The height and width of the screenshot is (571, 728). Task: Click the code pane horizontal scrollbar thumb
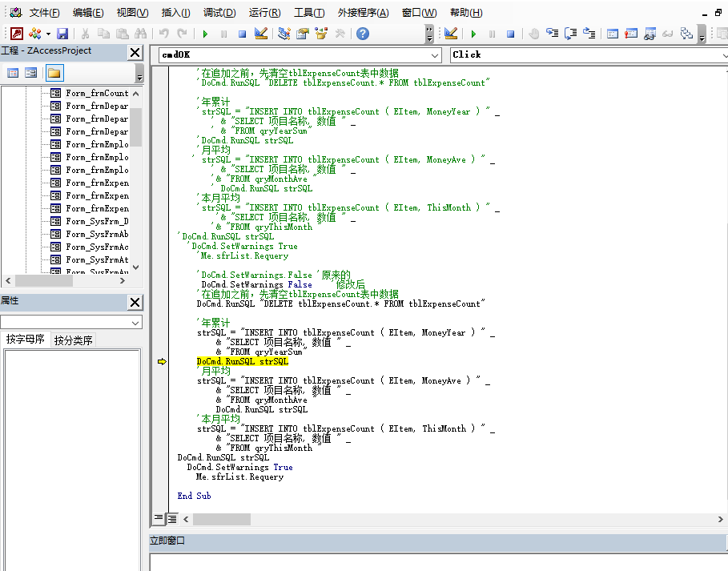(x=222, y=519)
